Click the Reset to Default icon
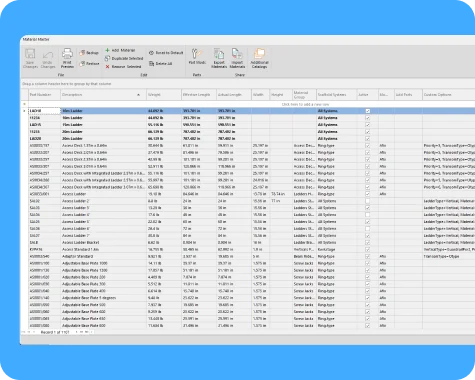 (151, 53)
